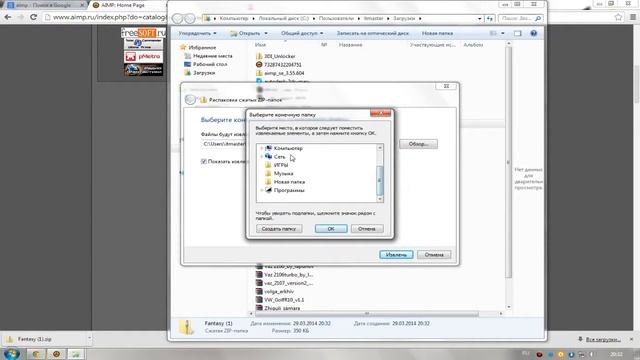Click the Обзор... browse button
This screenshot has height=360, width=640.
418,144
